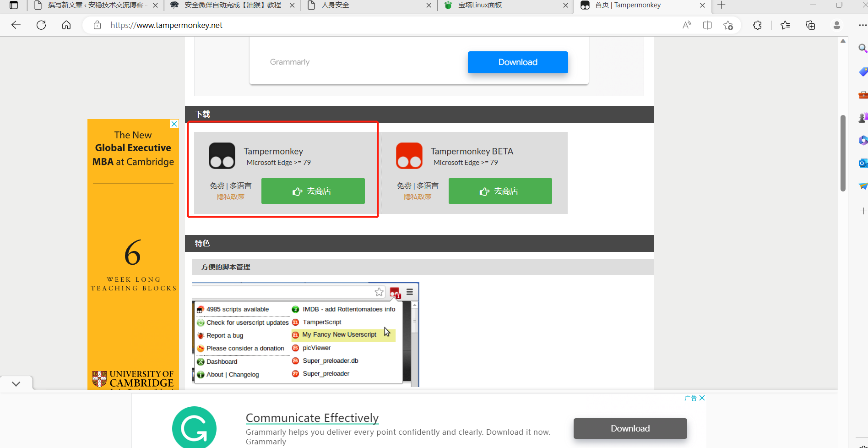Open Edge sidebar Games chess icon
The width and height of the screenshot is (868, 448).
click(x=863, y=118)
